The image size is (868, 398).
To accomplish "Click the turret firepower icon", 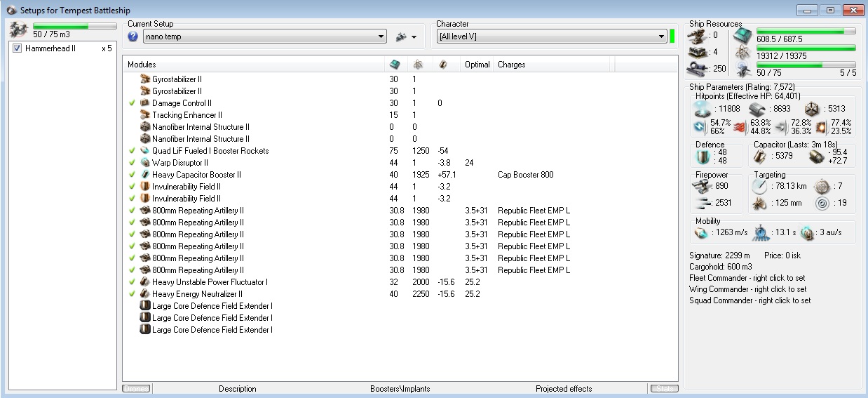I will pos(702,186).
